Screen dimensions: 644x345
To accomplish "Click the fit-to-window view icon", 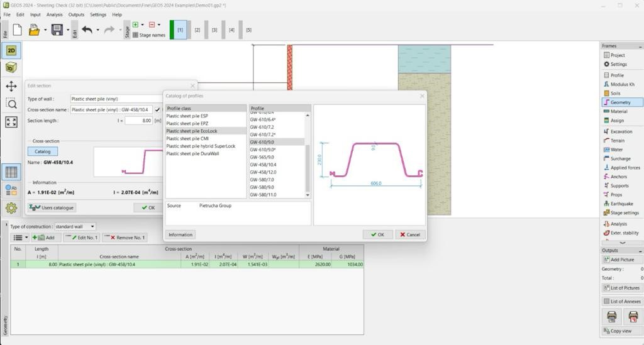I will [x=11, y=122].
